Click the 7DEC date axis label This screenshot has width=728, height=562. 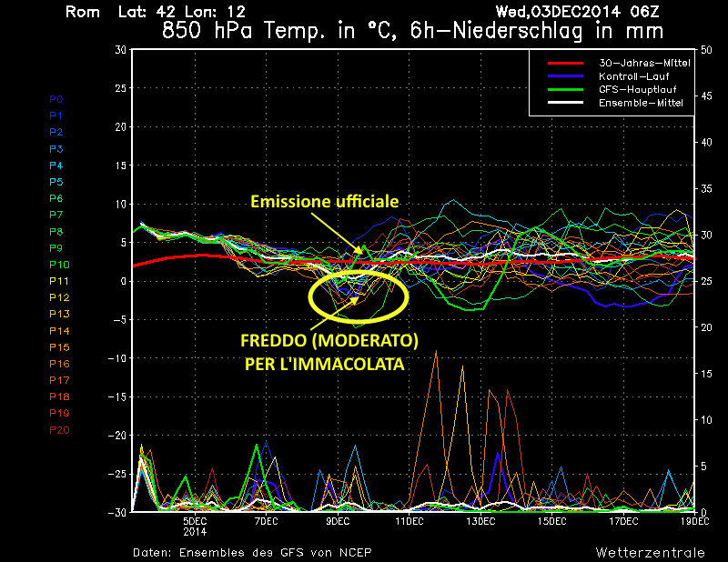click(267, 522)
